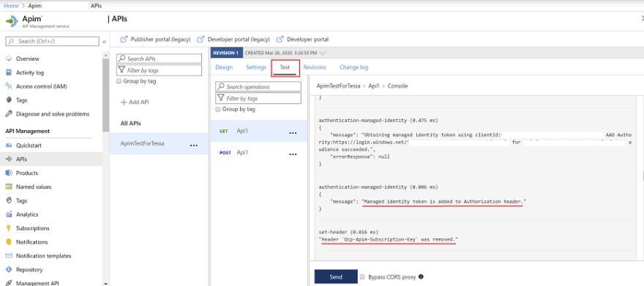This screenshot has width=644, height=286.
Task: Click the APIs arrow icon in sidebar
Action: [x=9, y=159]
